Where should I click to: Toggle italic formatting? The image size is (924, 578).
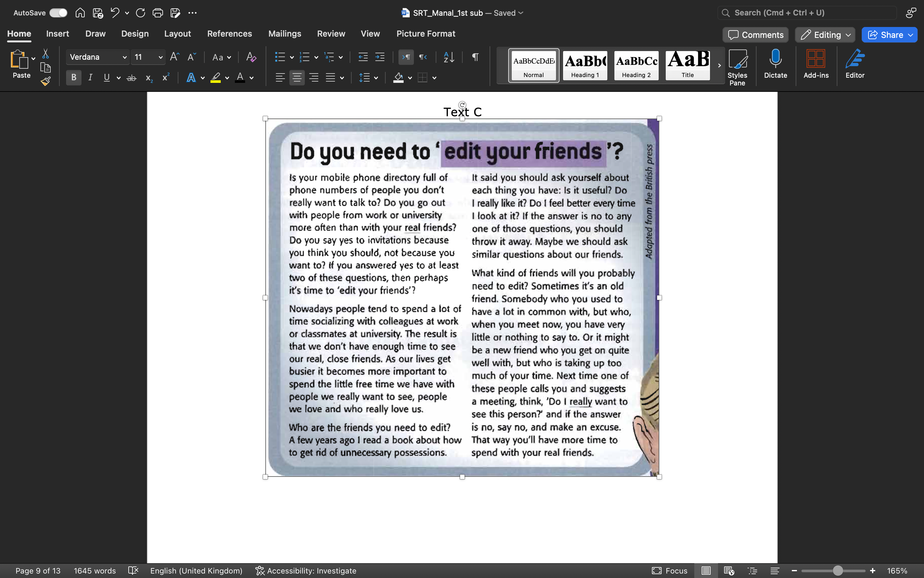tap(90, 78)
